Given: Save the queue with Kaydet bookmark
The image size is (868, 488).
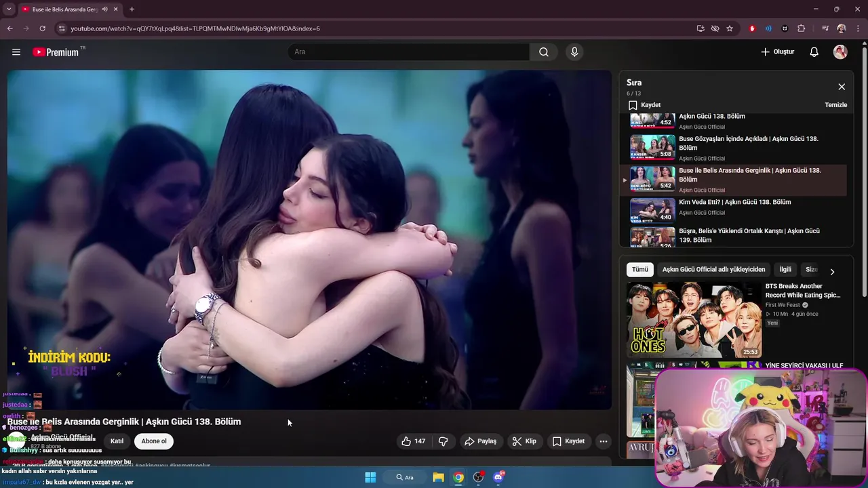Looking at the screenshot, I should pos(644,105).
